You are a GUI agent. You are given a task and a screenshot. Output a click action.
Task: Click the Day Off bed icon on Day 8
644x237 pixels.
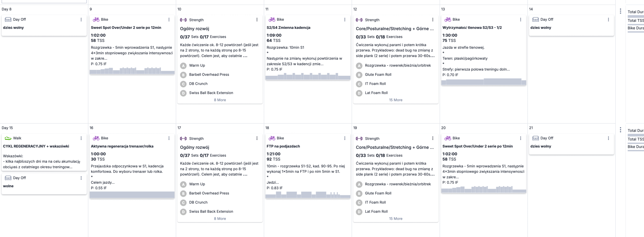click(x=8, y=20)
